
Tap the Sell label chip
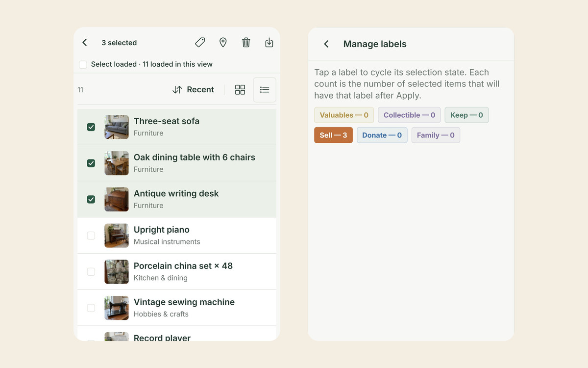click(x=333, y=135)
